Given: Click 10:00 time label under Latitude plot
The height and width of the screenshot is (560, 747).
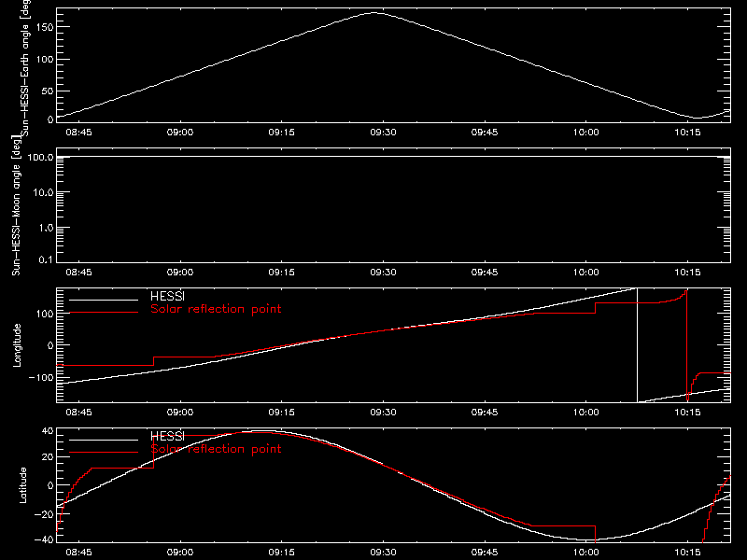Looking at the screenshot, I should tap(586, 552).
